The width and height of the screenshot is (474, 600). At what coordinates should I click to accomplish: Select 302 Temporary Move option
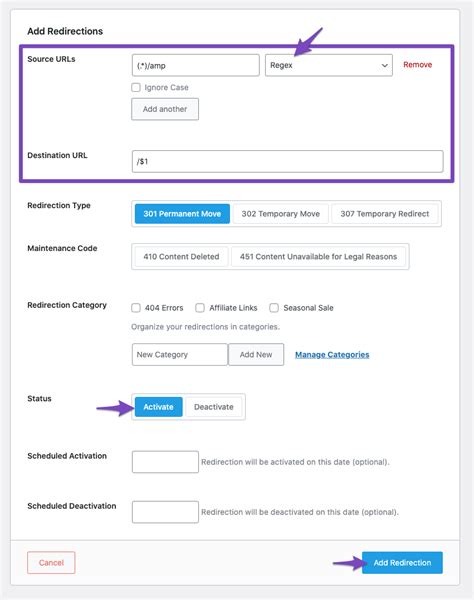(x=280, y=214)
